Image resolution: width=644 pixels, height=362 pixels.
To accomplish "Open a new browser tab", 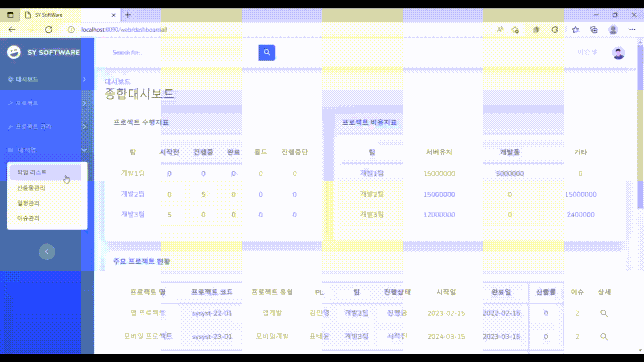I will pos(128,15).
